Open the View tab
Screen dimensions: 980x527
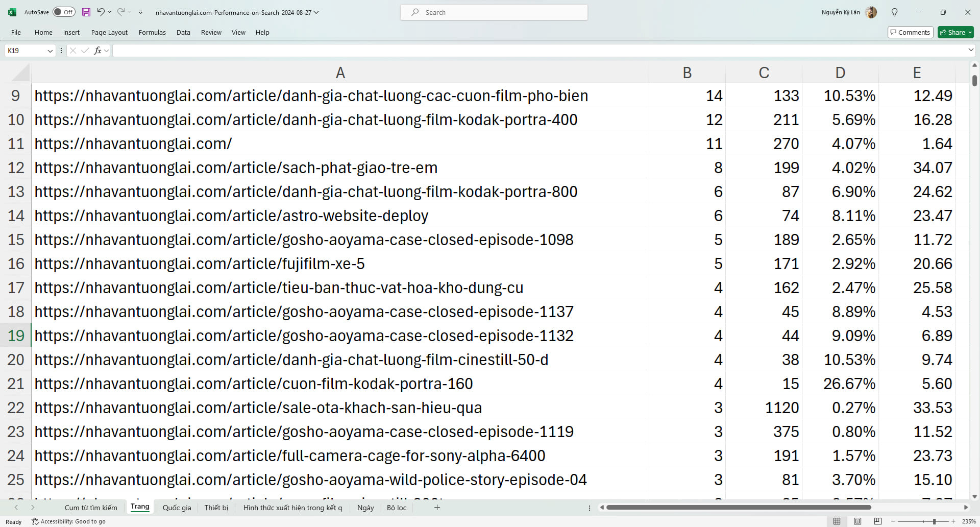[x=238, y=32]
